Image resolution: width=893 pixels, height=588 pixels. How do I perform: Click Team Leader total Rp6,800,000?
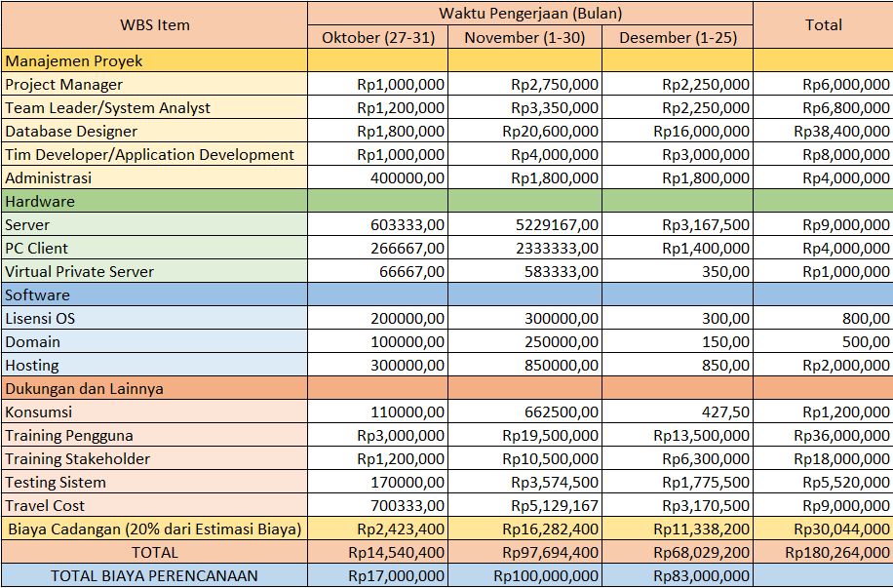(823, 107)
